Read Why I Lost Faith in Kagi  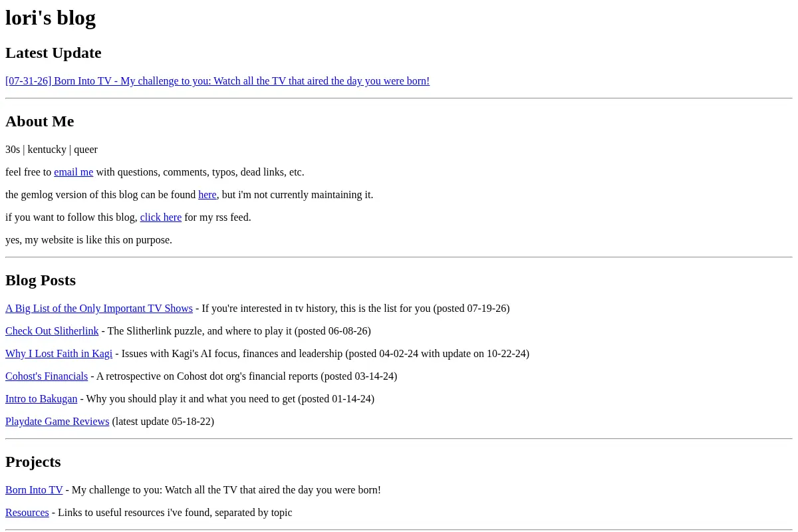[x=59, y=354]
